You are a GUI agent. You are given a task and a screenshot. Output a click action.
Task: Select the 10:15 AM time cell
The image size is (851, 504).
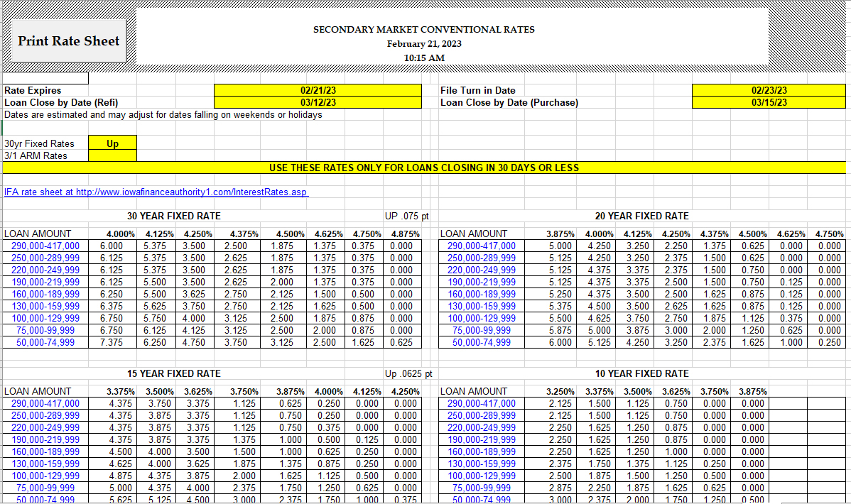424,57
